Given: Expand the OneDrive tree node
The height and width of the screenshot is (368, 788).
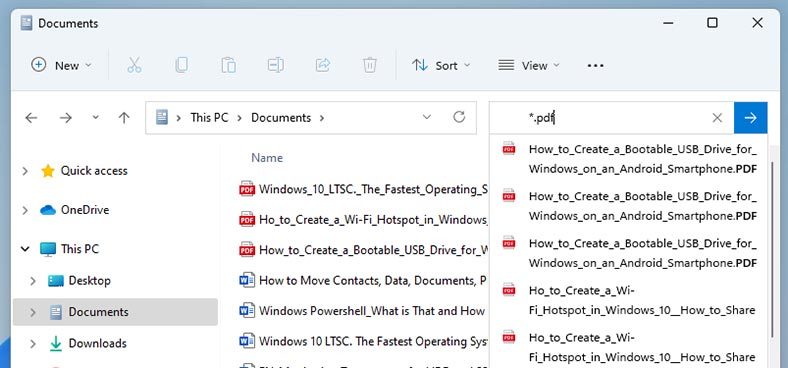Looking at the screenshot, I should 25,210.
